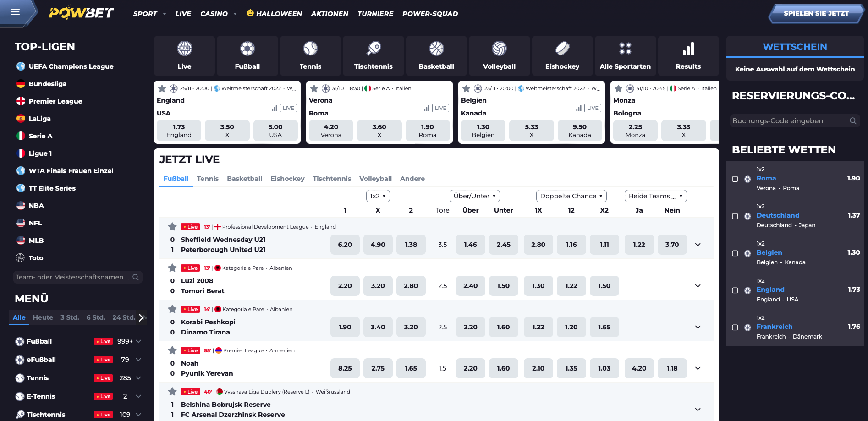Image resolution: width=868 pixels, height=421 pixels.
Task: Tick the England popular bet checkbox
Action: coord(735,290)
